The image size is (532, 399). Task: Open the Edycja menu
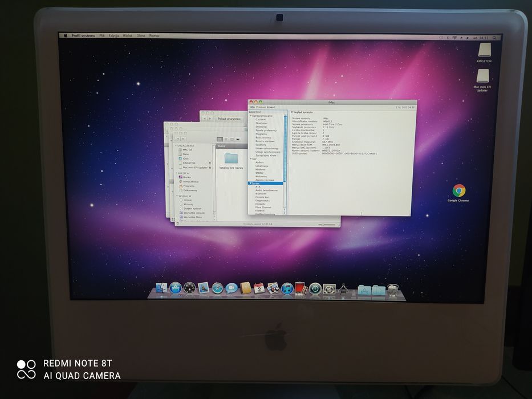(114, 35)
